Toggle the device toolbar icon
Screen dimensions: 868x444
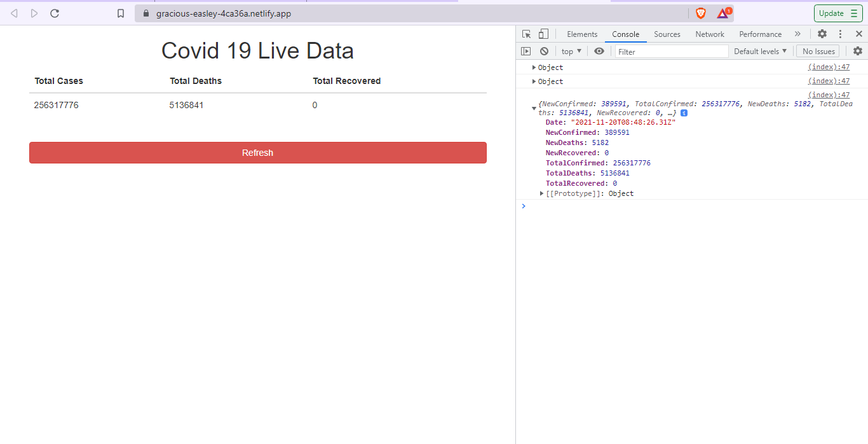543,34
